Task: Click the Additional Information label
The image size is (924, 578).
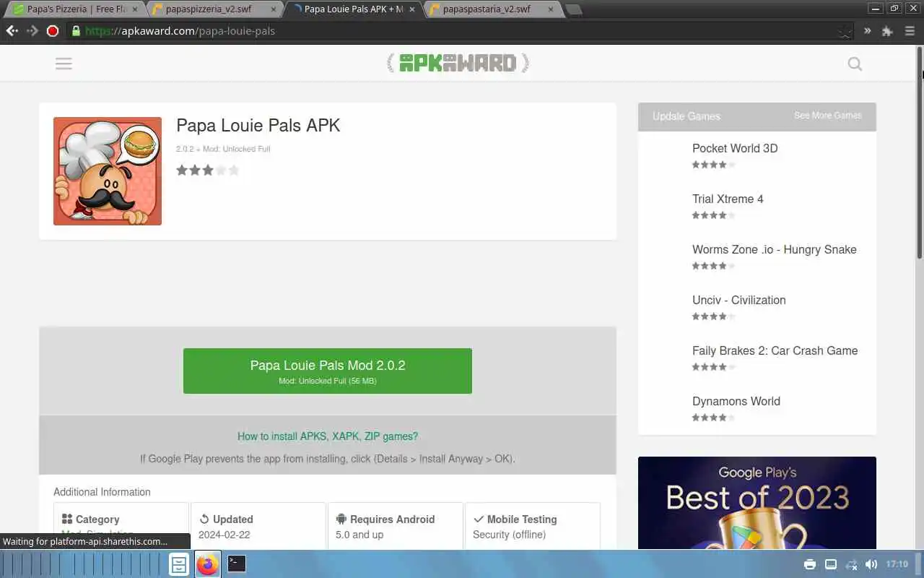Action: tap(102, 492)
